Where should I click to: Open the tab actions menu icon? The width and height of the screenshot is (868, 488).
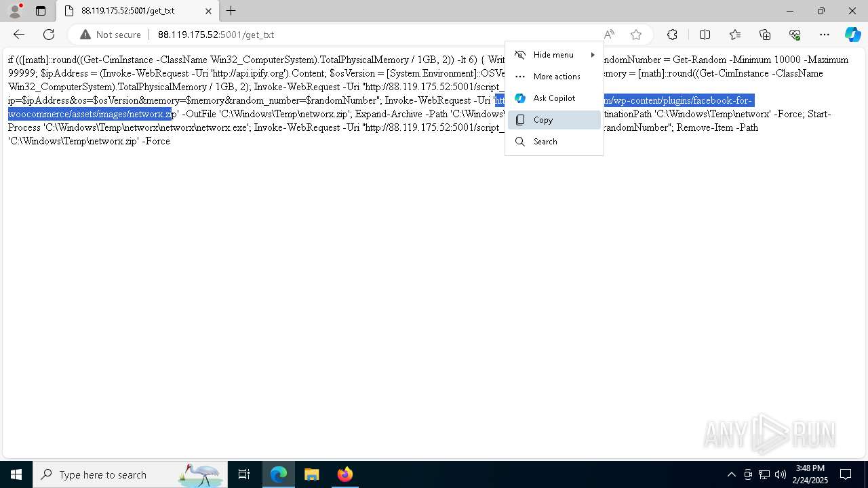(x=41, y=11)
